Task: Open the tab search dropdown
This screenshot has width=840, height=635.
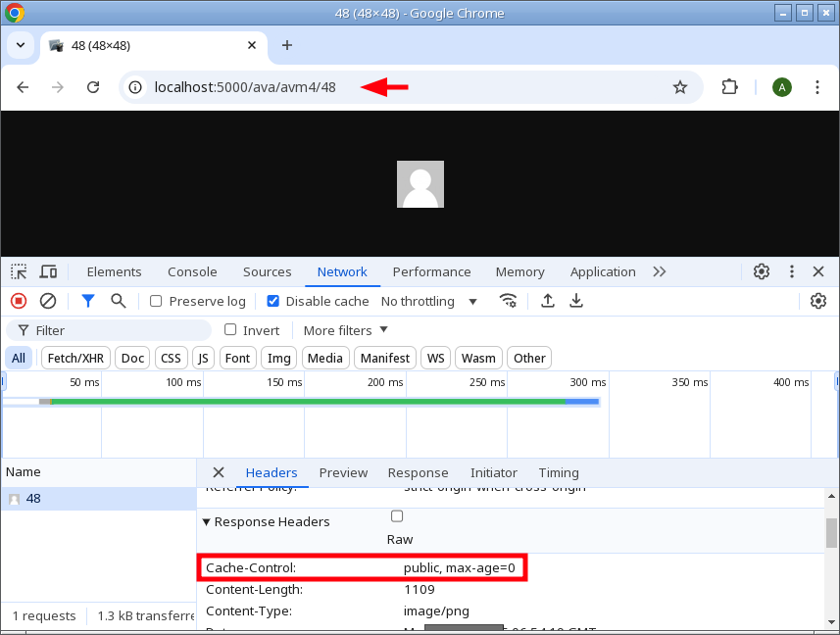Action: 21,45
